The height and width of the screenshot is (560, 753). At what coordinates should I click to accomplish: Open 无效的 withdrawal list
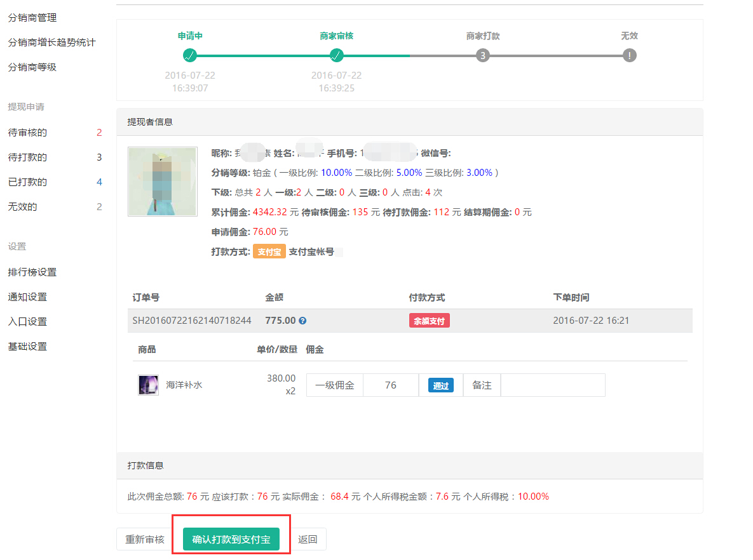[x=23, y=207]
